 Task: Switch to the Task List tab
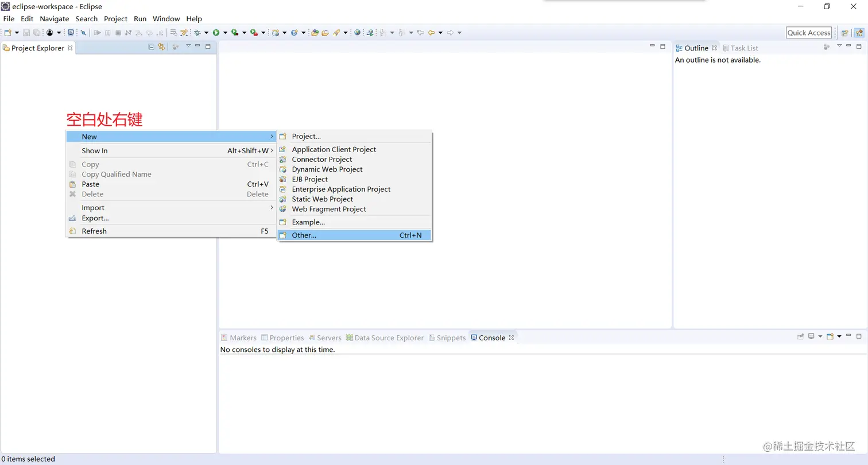[x=741, y=48]
